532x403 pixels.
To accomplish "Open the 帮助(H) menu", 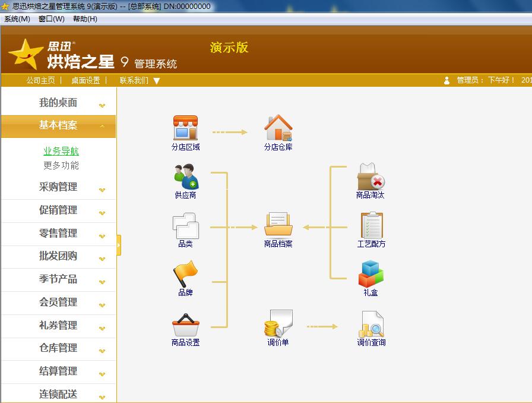I will tap(85, 19).
